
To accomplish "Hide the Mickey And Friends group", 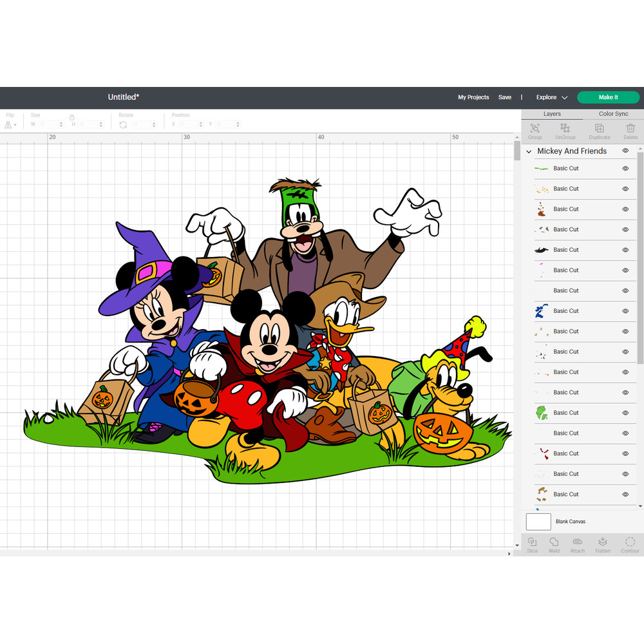I will (624, 150).
